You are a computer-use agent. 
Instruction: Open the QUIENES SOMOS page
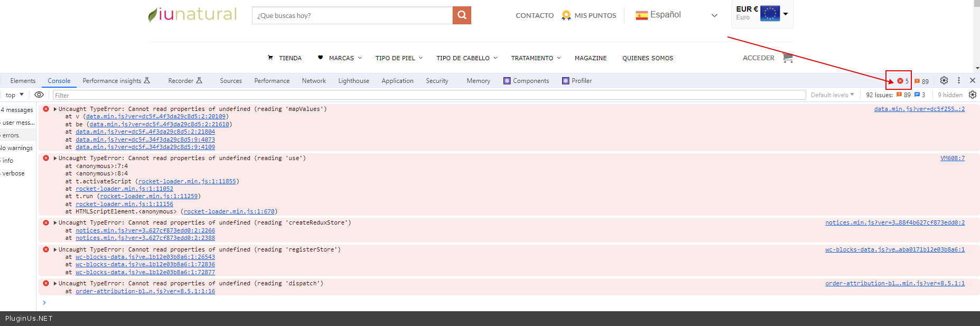click(648, 58)
